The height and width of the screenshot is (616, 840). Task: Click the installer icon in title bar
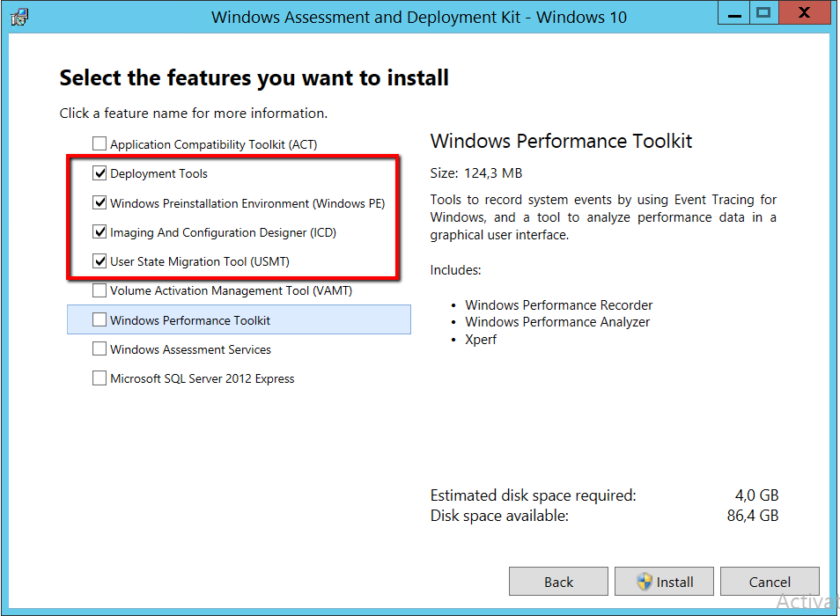(x=18, y=17)
